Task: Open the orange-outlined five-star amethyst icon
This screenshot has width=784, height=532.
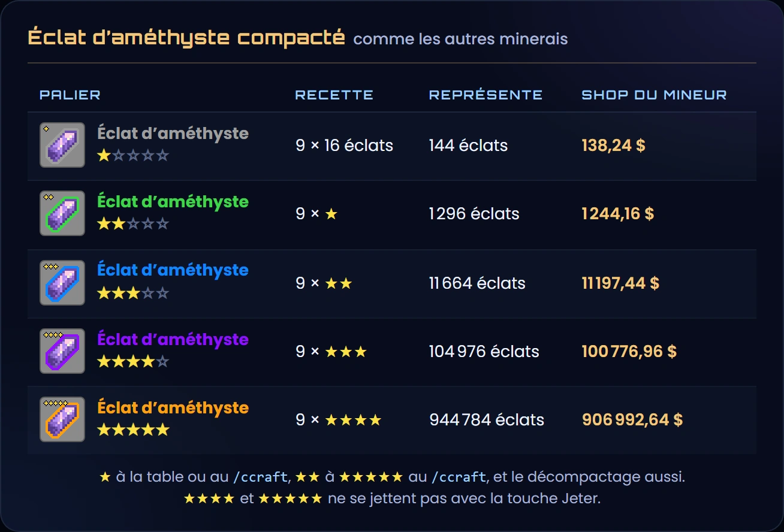Action: coord(62,419)
